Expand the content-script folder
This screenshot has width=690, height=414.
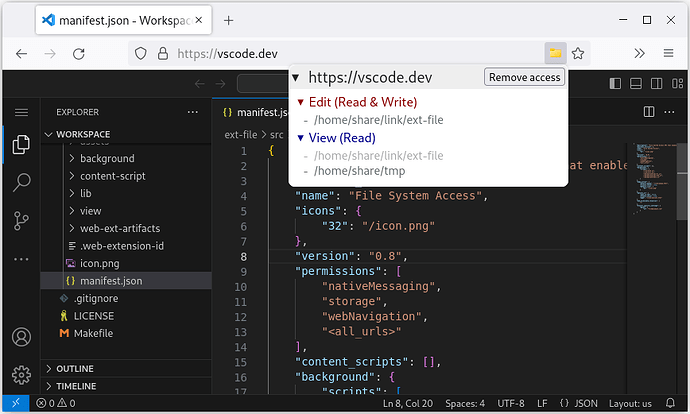pos(112,176)
